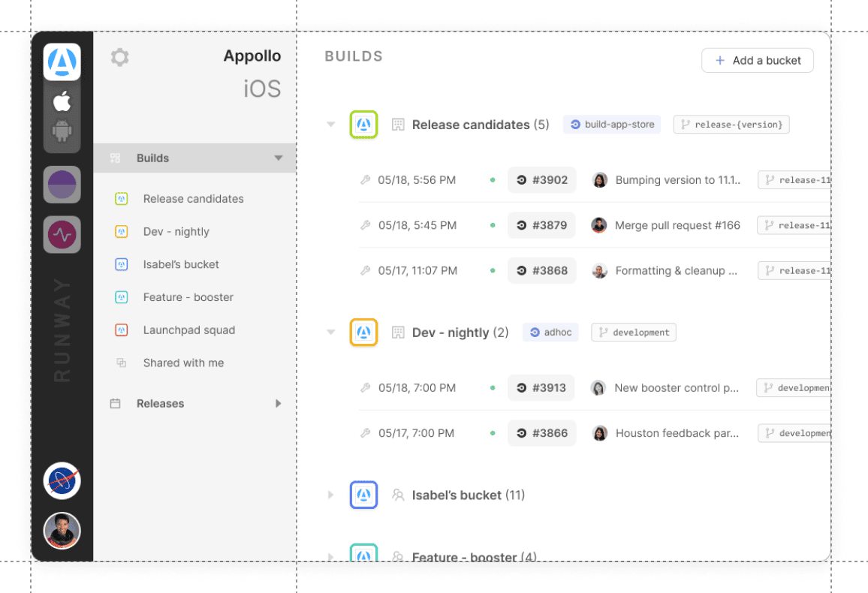
Task: Open build #3913
Action: point(541,388)
